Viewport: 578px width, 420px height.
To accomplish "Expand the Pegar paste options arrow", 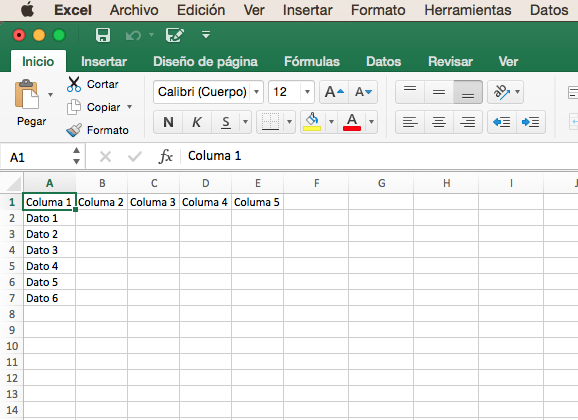I will click(x=51, y=95).
